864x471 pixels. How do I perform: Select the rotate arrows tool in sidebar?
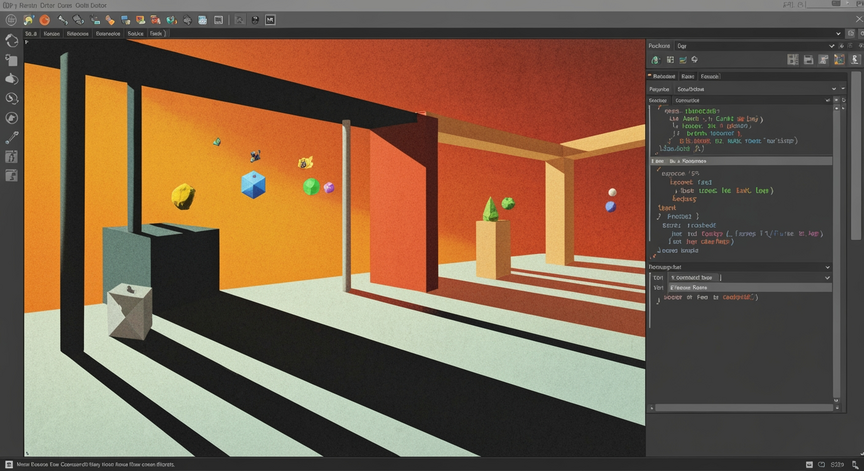[x=12, y=40]
